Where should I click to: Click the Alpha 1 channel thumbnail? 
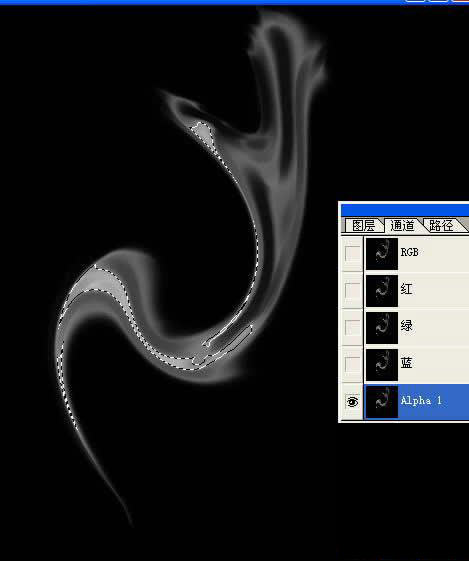382,402
